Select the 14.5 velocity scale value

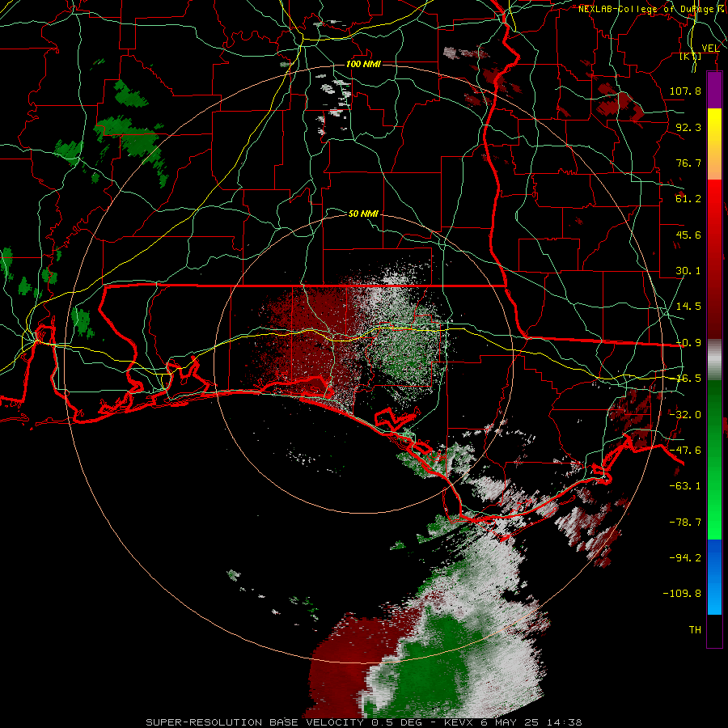point(688,307)
